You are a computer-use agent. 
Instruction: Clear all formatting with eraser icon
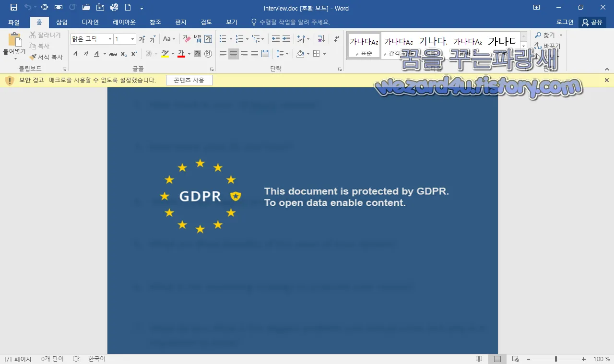point(187,39)
